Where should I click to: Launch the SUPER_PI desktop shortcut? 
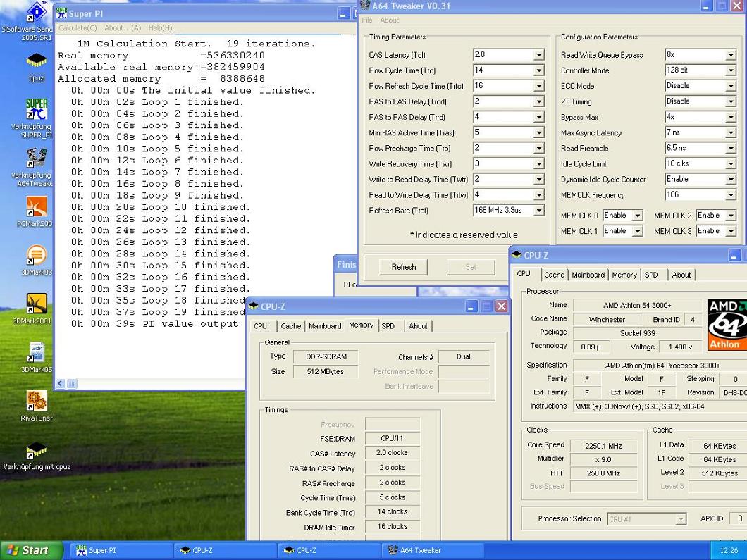click(x=36, y=111)
